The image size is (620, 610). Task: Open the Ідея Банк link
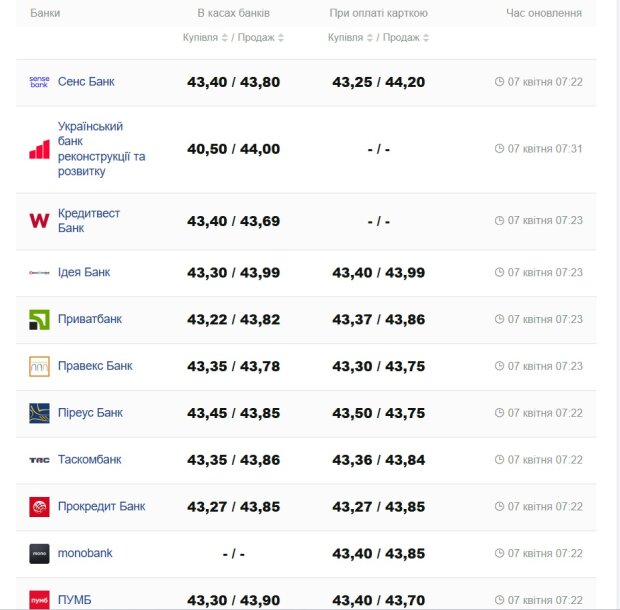(84, 272)
